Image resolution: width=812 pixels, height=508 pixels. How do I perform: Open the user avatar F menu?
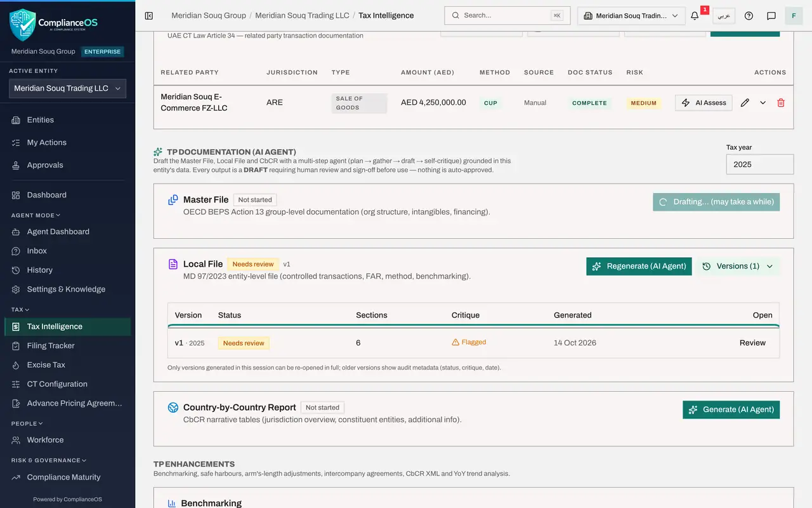tap(794, 16)
